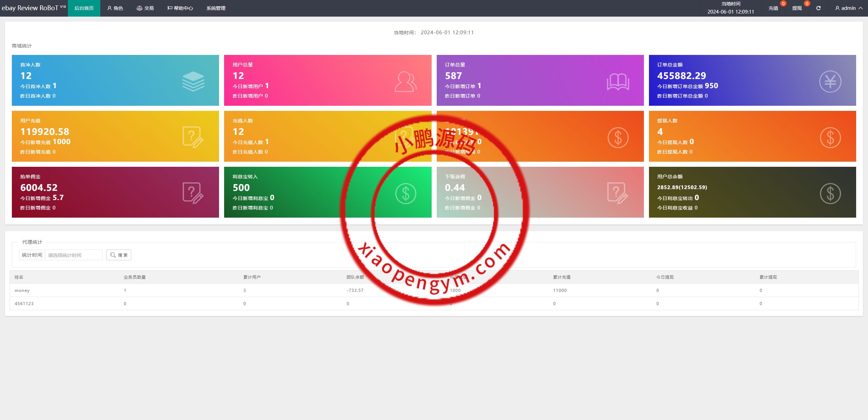The height and width of the screenshot is (420, 868).
Task: Click the 请选择统计时间 date input field
Action: (x=74, y=255)
